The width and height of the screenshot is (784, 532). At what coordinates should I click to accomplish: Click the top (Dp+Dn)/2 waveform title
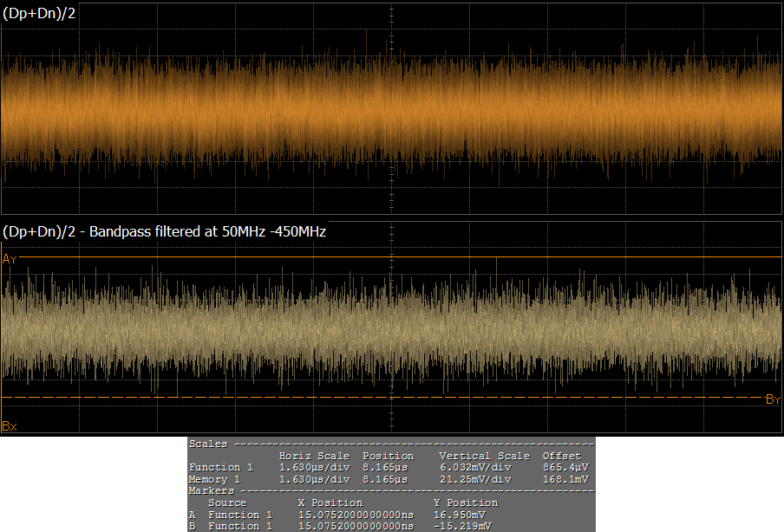pyautogui.click(x=40, y=13)
